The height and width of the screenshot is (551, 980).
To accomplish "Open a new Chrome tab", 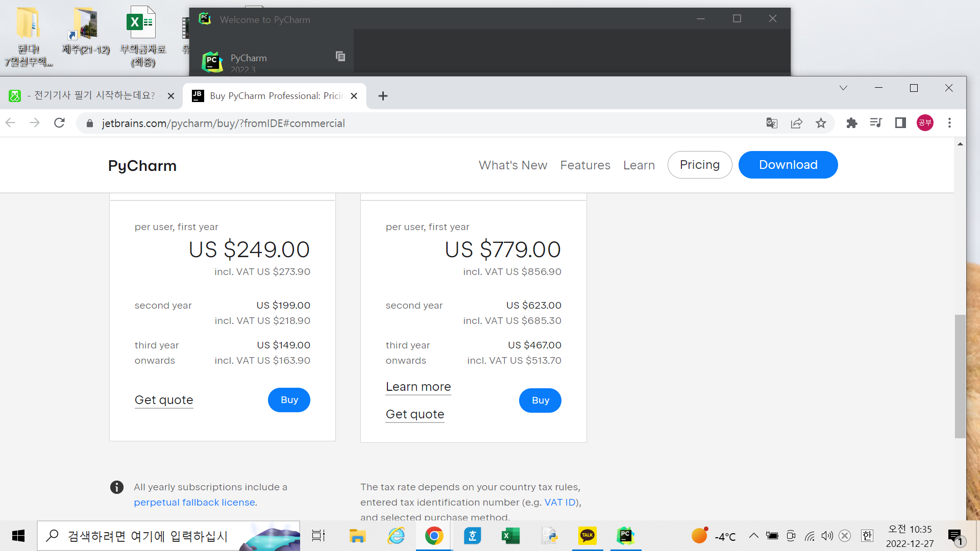I will pos(383,96).
